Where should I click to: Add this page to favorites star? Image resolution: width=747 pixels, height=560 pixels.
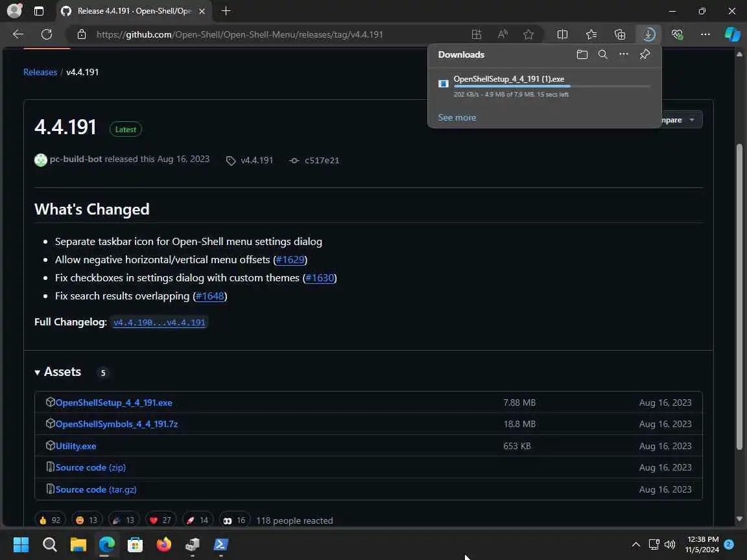pos(528,34)
